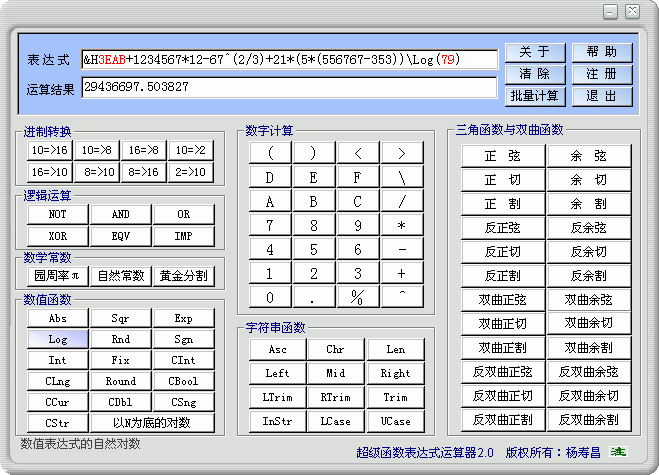The height and width of the screenshot is (475, 659).
Task: Click the 双曲余切 (hyperbolic cotangent) button
Action: pos(589,324)
